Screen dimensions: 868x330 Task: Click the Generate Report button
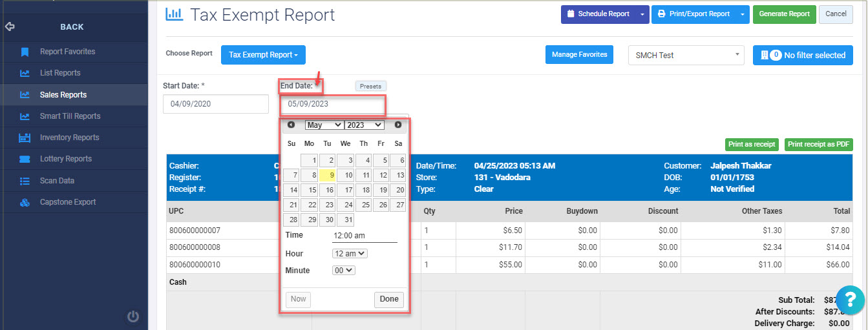[x=784, y=14]
